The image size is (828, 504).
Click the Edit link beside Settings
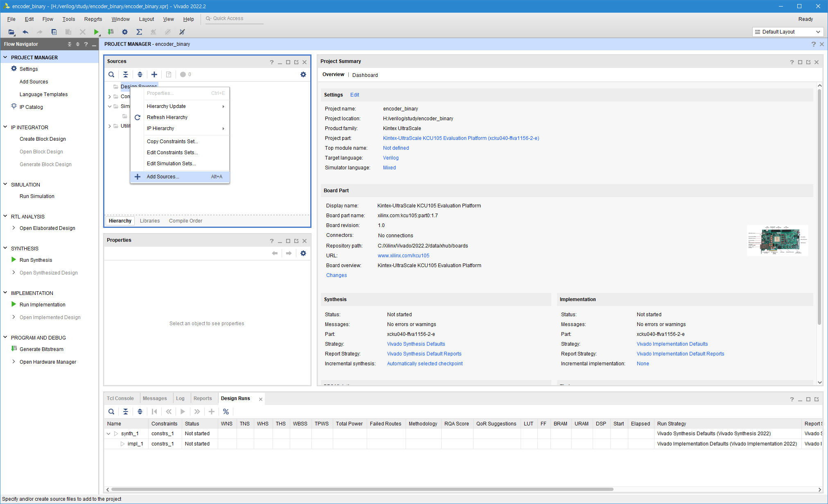(354, 95)
